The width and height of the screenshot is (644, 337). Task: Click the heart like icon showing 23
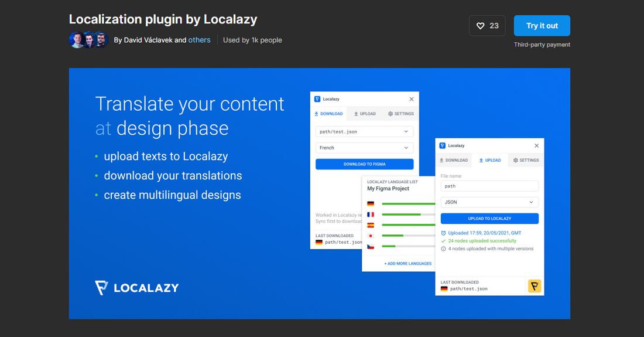pos(487,26)
